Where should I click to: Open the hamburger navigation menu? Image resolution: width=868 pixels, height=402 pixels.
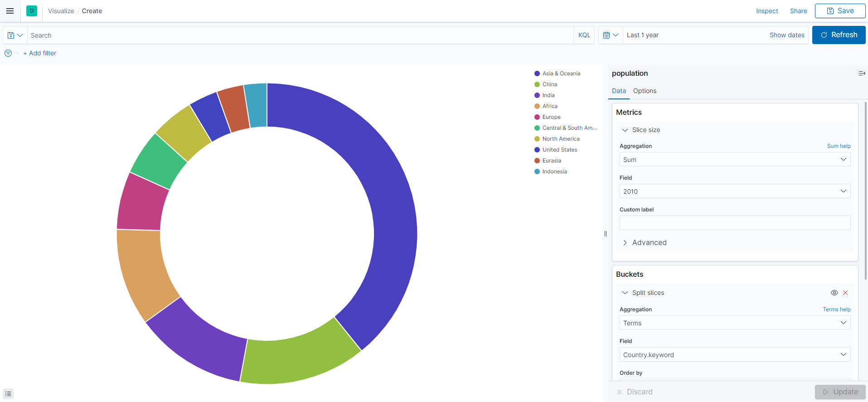point(10,11)
